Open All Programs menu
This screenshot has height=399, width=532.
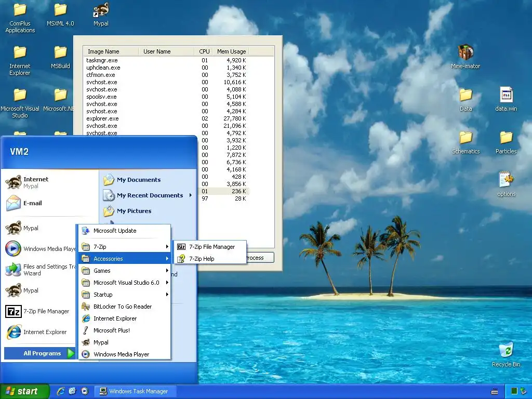click(39, 353)
